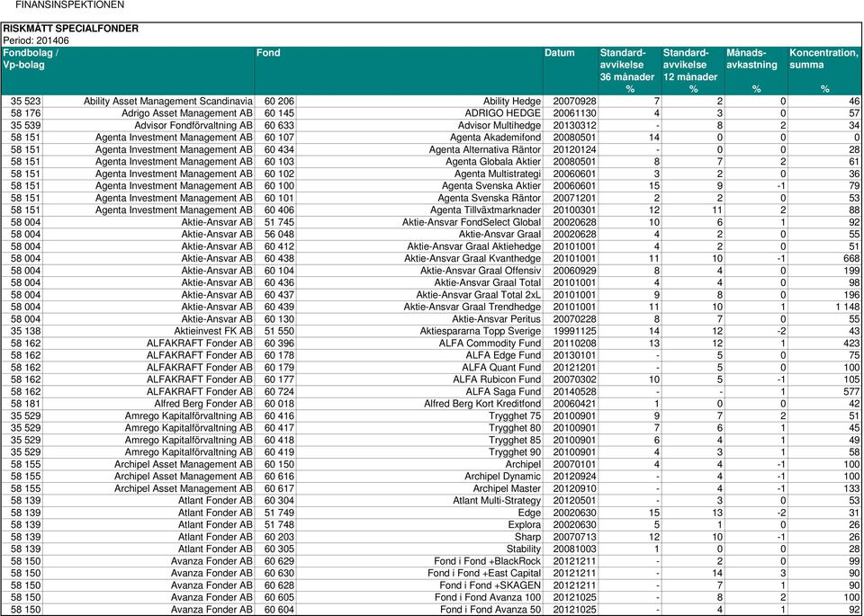The height and width of the screenshot is (616, 864).
Task: Click fund 'Trygghet 85'
Action: [515, 441]
